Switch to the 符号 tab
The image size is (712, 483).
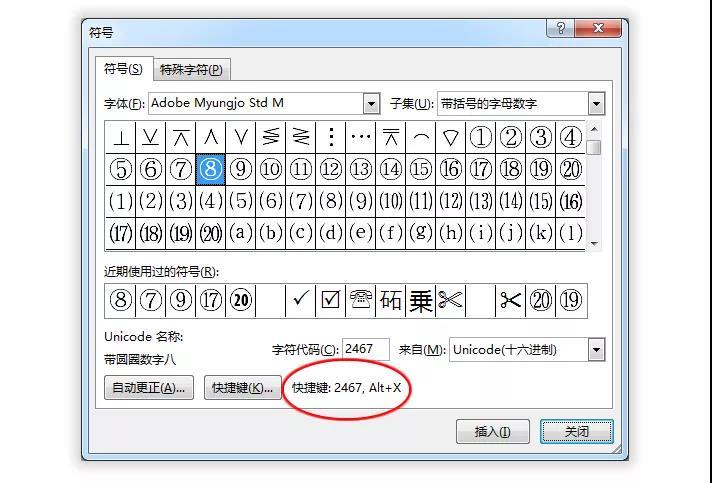pyautogui.click(x=124, y=69)
